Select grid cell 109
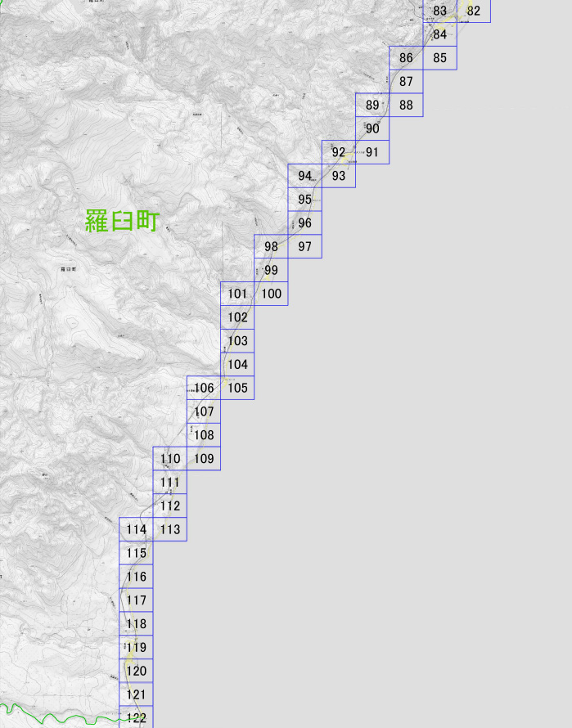This screenshot has height=728, width=572. [204, 459]
